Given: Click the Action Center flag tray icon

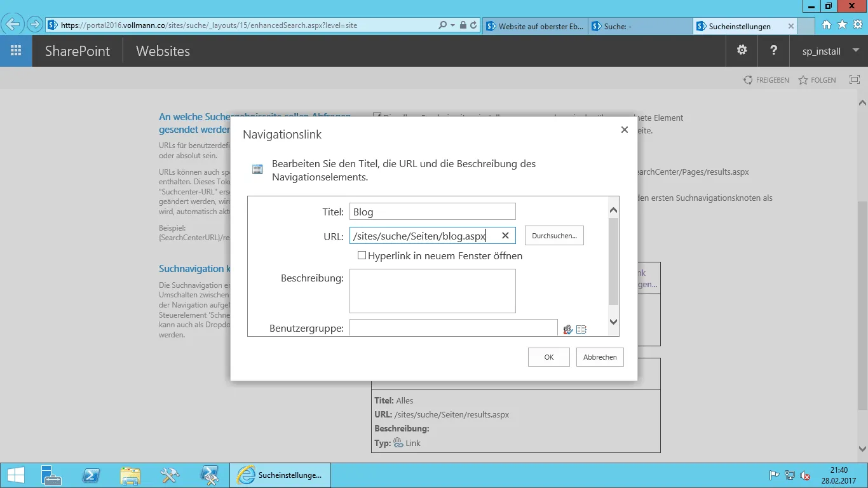Looking at the screenshot, I should coord(775,475).
